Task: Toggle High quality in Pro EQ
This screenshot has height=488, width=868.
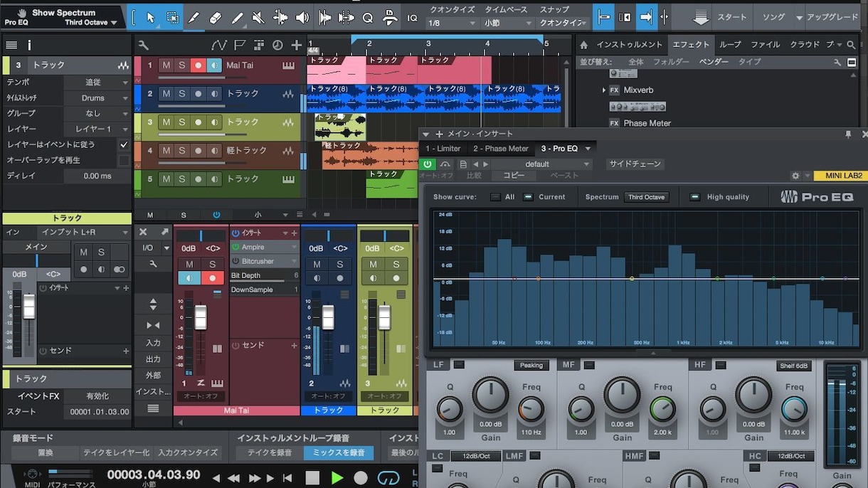Action: (x=694, y=197)
